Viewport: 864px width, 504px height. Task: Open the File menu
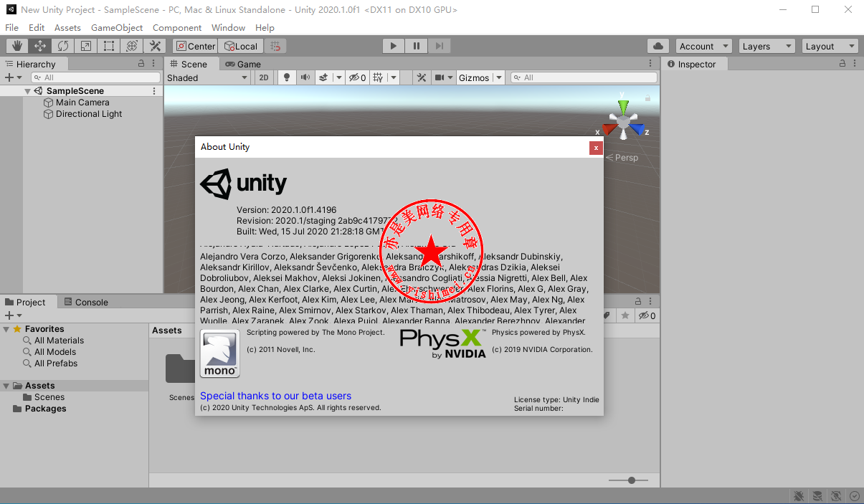click(x=11, y=27)
